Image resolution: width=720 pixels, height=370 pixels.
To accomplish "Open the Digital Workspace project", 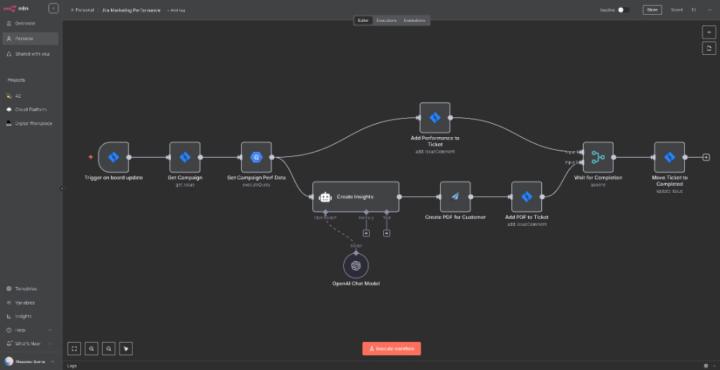I will 30,123.
